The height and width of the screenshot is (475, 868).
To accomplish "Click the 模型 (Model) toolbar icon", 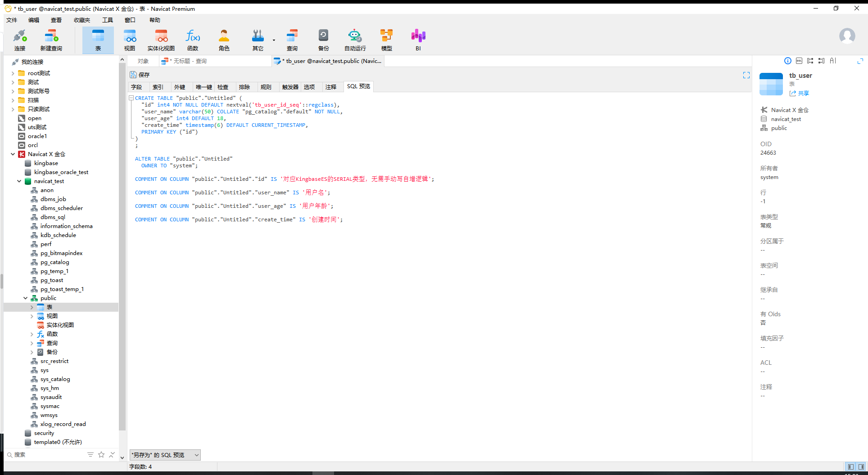I will (x=387, y=40).
